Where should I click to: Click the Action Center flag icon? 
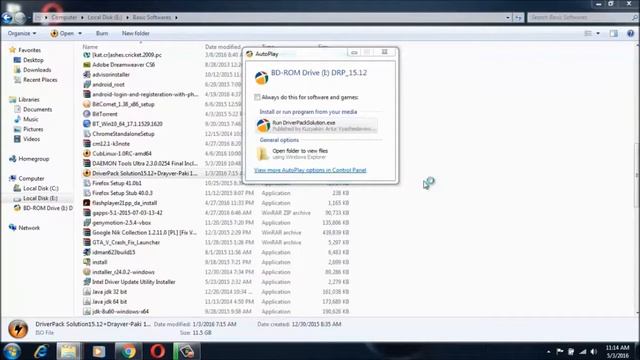(x=560, y=351)
